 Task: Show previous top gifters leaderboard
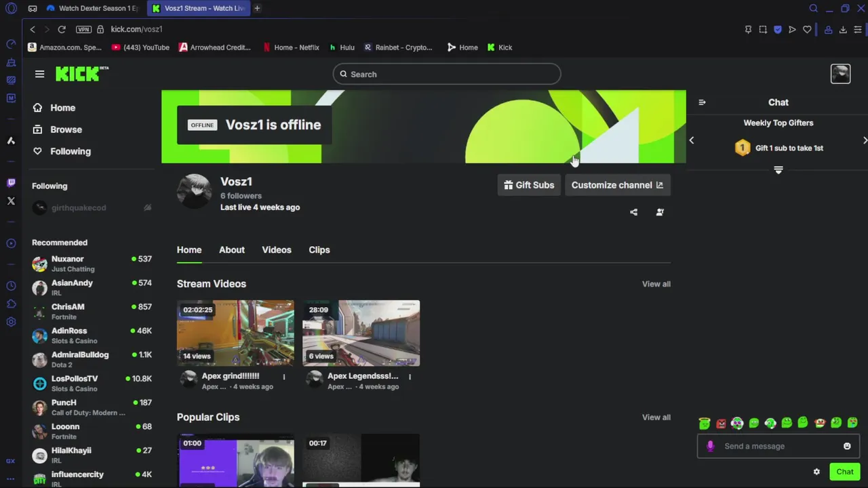(x=692, y=140)
